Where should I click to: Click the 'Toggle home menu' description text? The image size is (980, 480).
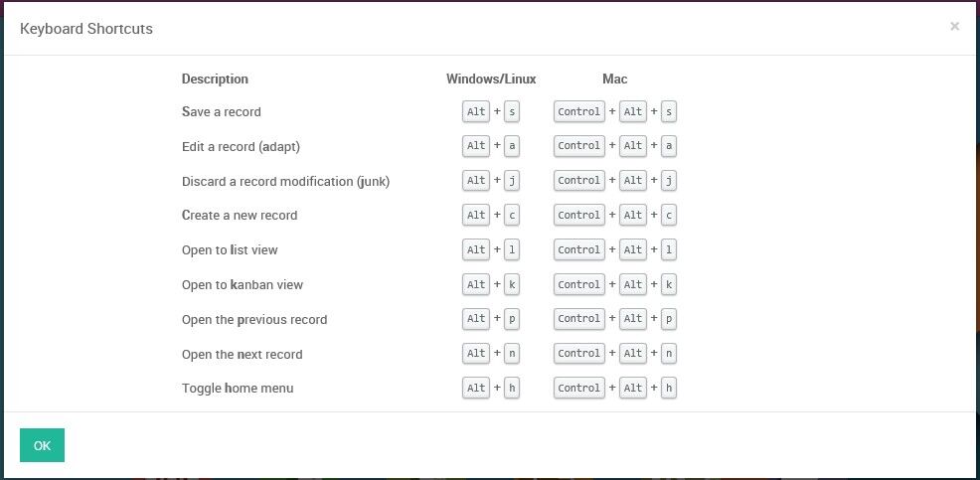[238, 388]
